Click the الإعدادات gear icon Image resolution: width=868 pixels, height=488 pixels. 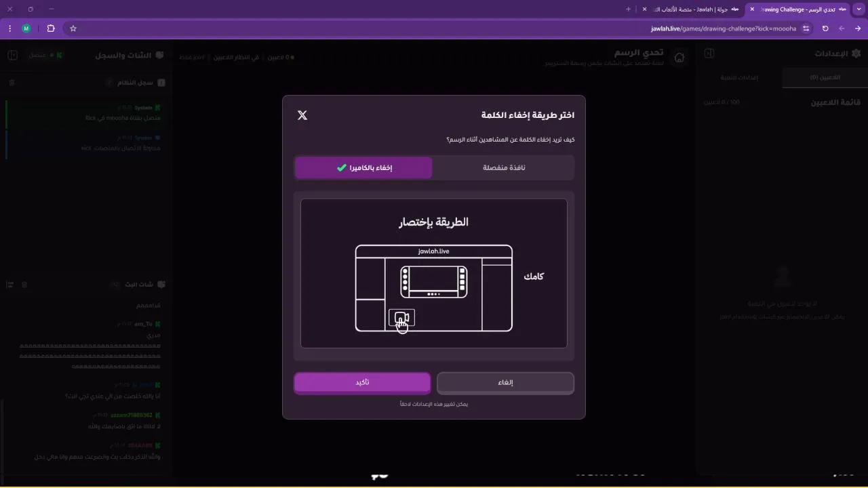[856, 54]
